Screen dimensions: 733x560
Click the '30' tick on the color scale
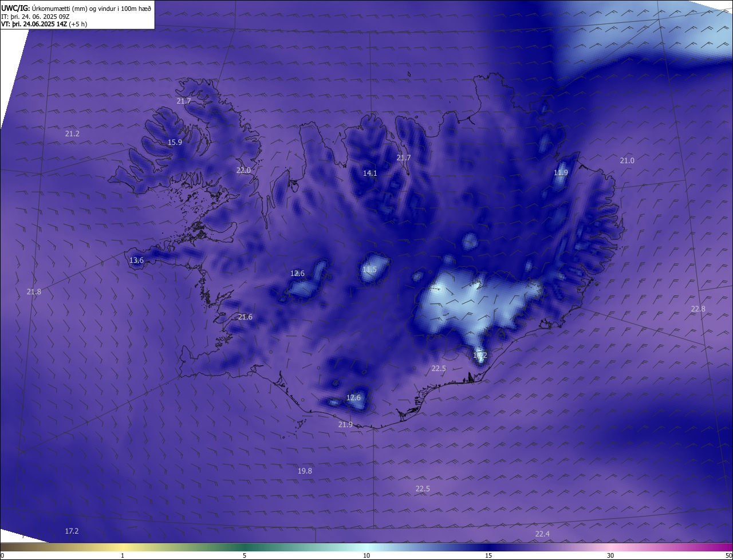pyautogui.click(x=610, y=555)
